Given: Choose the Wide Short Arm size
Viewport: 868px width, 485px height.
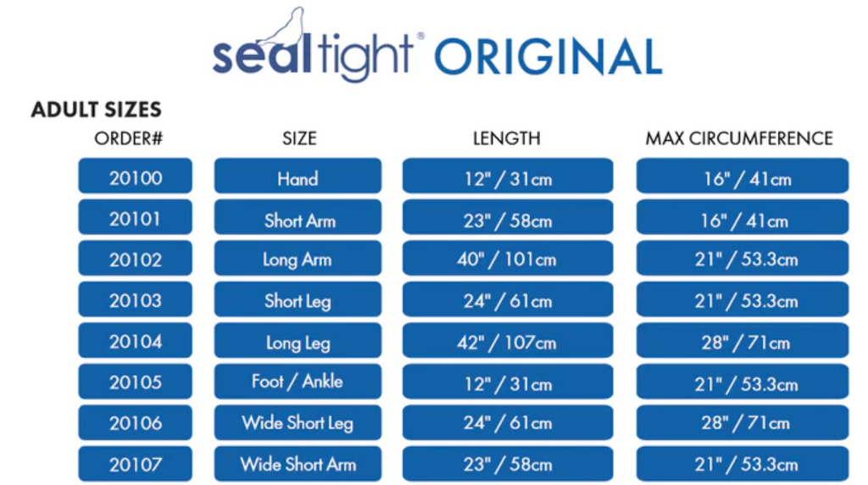Looking at the screenshot, I should point(298,465).
